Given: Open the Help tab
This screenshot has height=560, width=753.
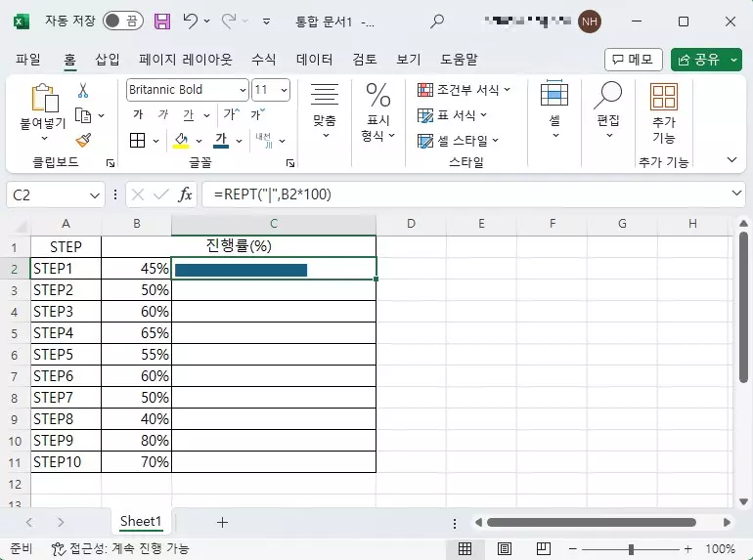Looking at the screenshot, I should tap(459, 60).
